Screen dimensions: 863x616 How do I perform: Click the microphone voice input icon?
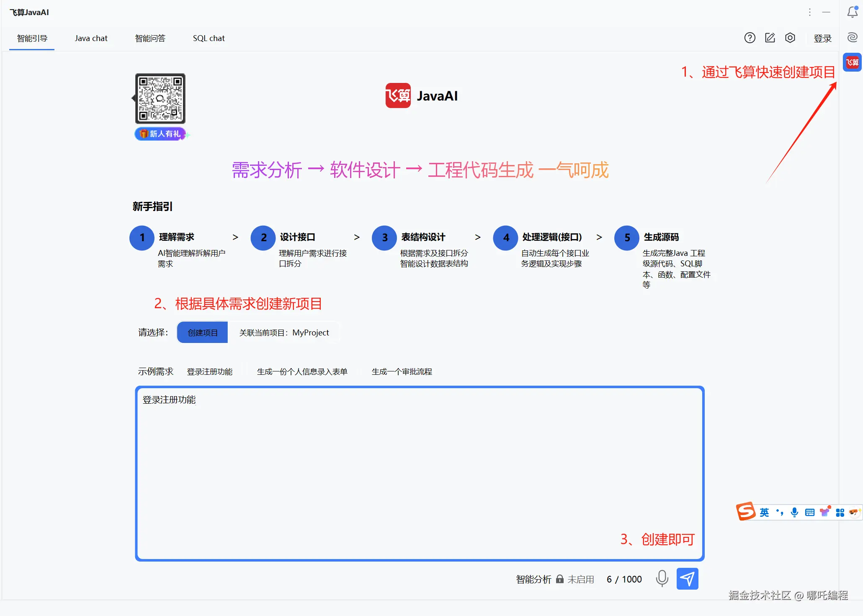pyautogui.click(x=662, y=578)
